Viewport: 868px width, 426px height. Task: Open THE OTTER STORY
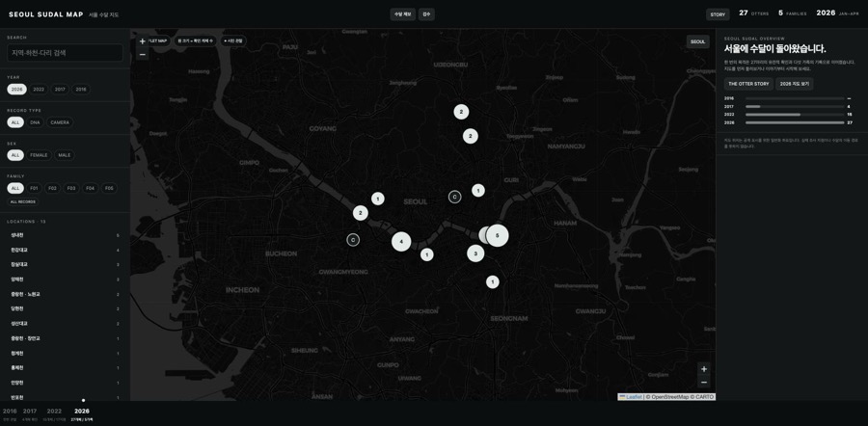tap(748, 84)
